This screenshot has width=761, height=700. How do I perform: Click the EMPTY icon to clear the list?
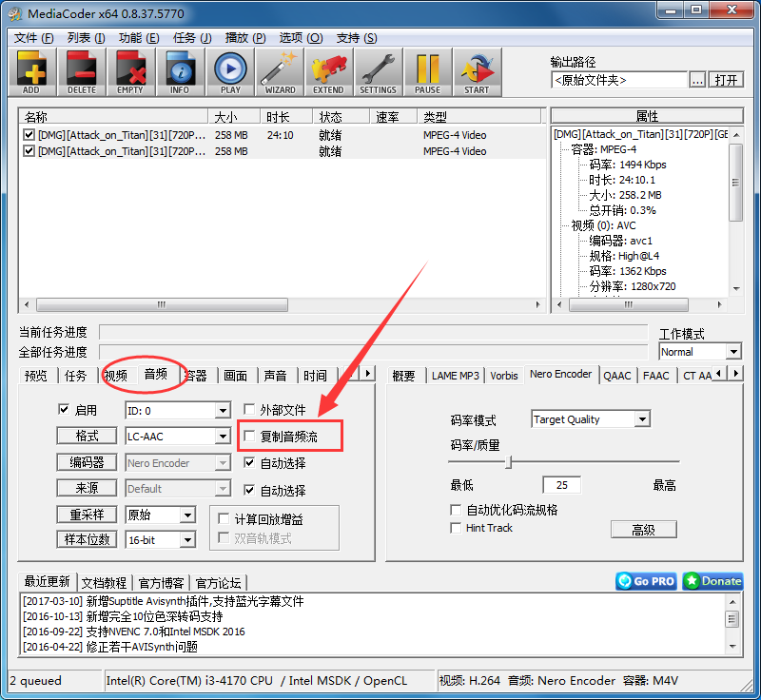(130, 71)
